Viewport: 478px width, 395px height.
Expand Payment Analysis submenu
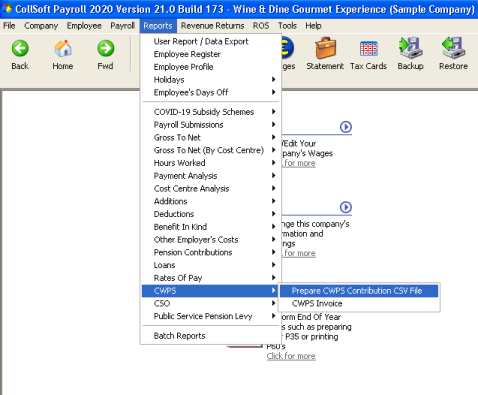[211, 176]
